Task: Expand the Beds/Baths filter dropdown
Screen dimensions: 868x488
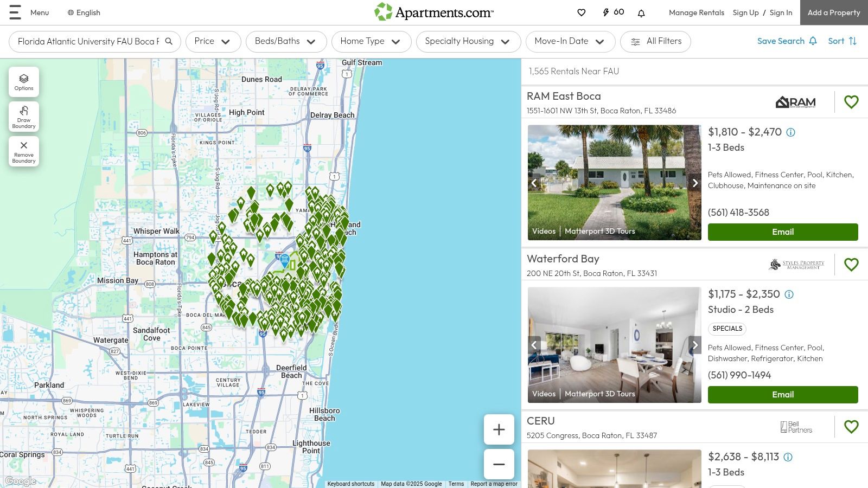Action: (286, 41)
